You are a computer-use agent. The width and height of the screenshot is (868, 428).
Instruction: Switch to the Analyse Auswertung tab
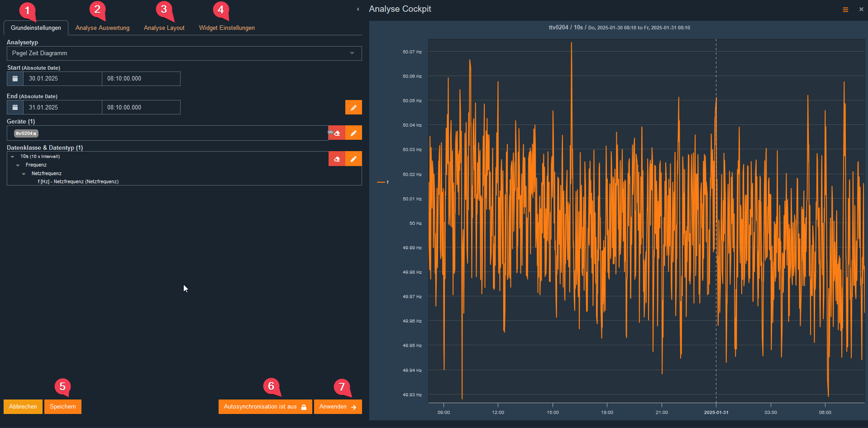[x=102, y=28]
